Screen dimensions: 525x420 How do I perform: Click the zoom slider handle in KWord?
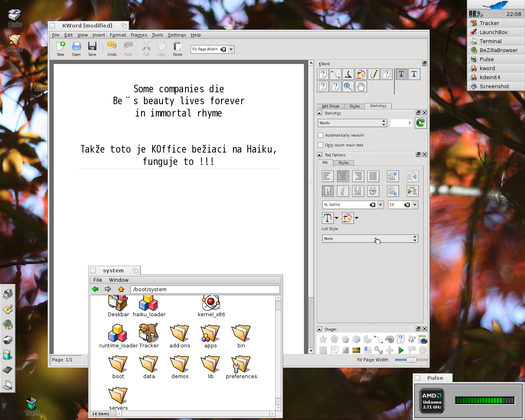point(411,360)
